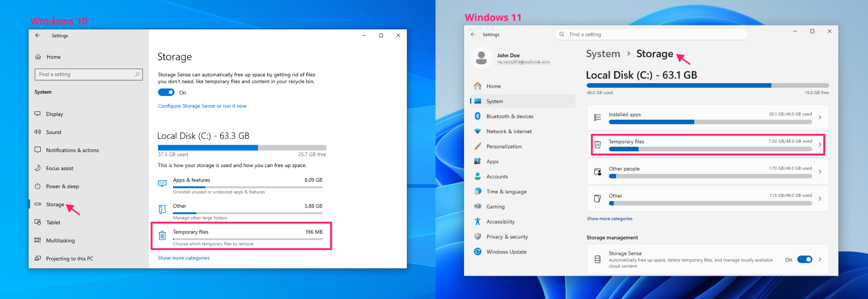The image size is (868, 299).
Task: Click John Doe avatar in Windows 11
Action: [x=481, y=58]
